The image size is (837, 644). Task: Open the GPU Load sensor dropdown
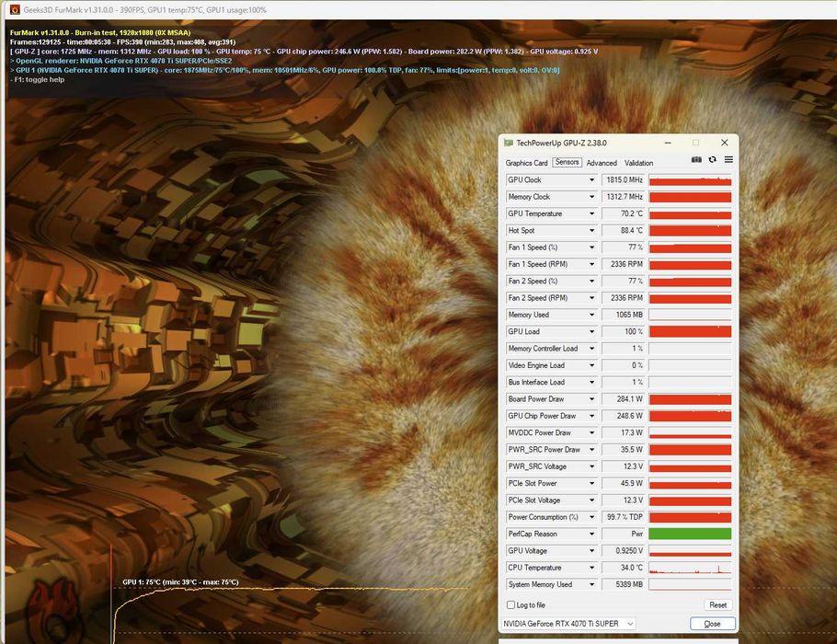(591, 331)
